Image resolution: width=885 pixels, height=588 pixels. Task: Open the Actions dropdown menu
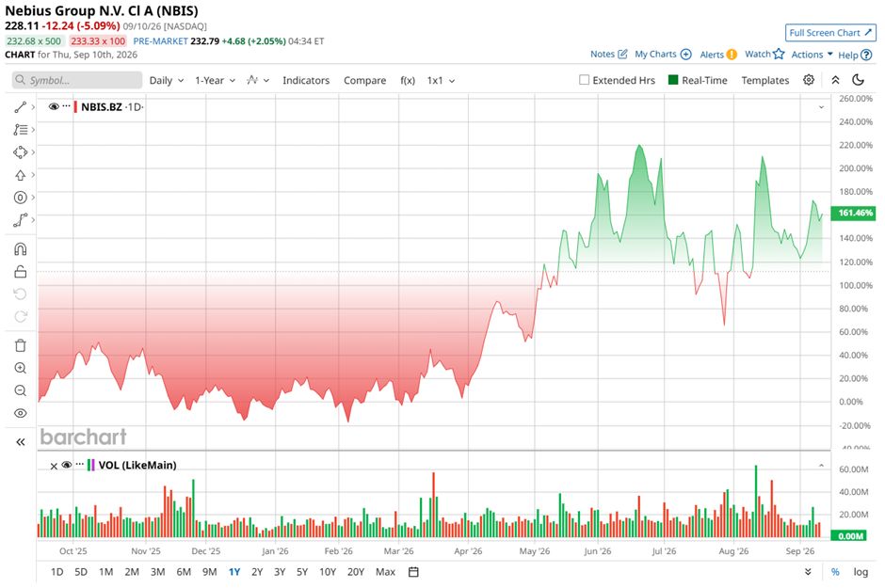click(x=812, y=55)
